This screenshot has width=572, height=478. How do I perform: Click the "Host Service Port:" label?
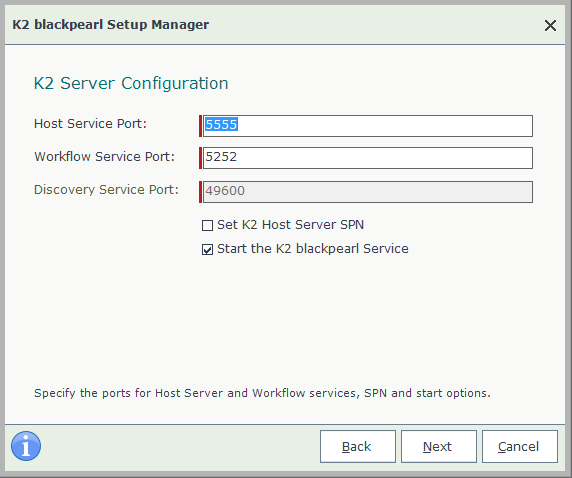click(x=90, y=124)
